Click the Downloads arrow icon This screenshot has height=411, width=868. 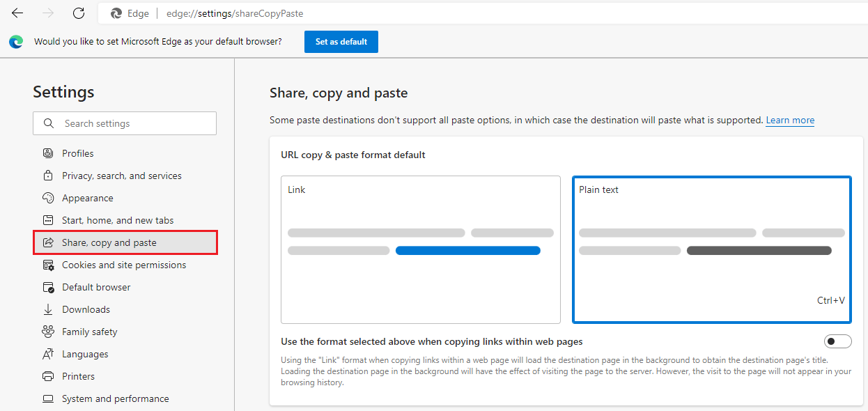pos(48,309)
